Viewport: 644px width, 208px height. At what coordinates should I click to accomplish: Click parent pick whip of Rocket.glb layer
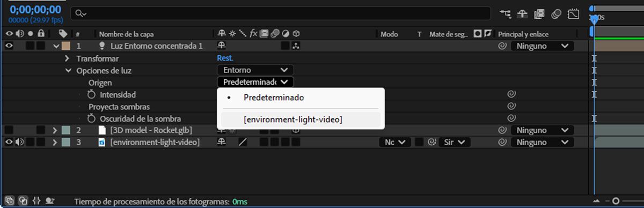(x=502, y=130)
